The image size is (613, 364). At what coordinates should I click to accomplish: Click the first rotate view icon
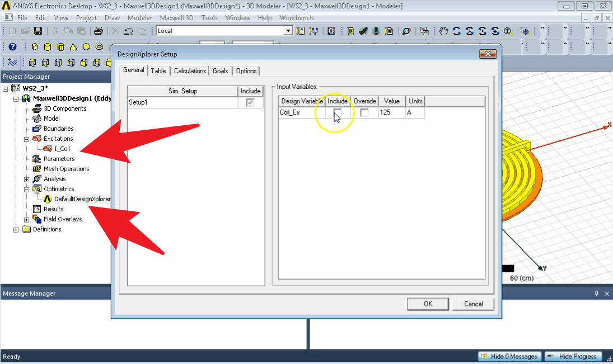pyautogui.click(x=457, y=31)
